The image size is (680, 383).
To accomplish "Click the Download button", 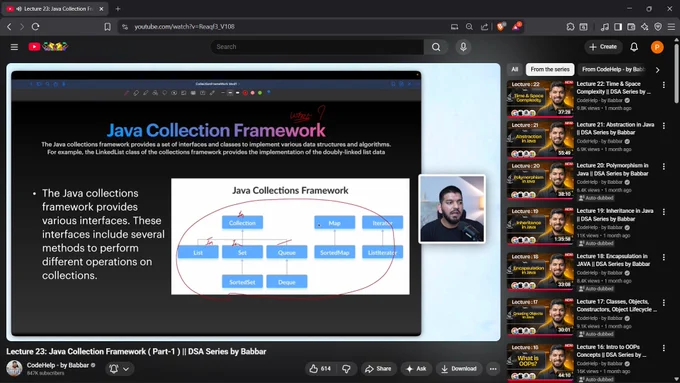I will 459,369.
